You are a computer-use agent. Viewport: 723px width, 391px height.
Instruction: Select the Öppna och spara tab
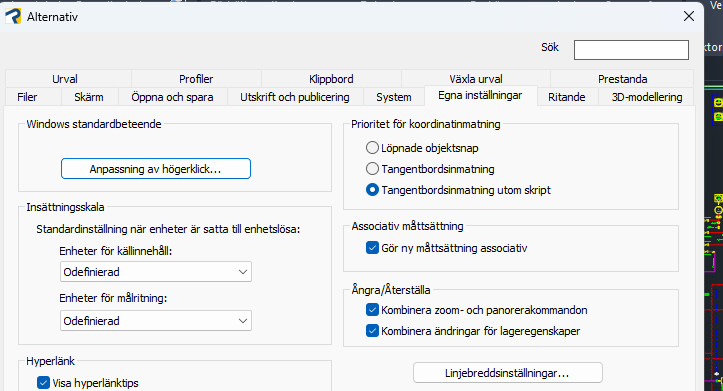(x=172, y=97)
